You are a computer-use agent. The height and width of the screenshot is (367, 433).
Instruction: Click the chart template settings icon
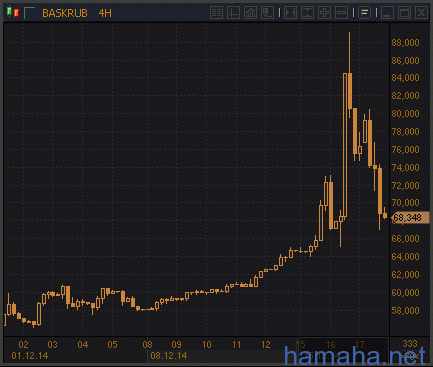[x=267, y=13]
